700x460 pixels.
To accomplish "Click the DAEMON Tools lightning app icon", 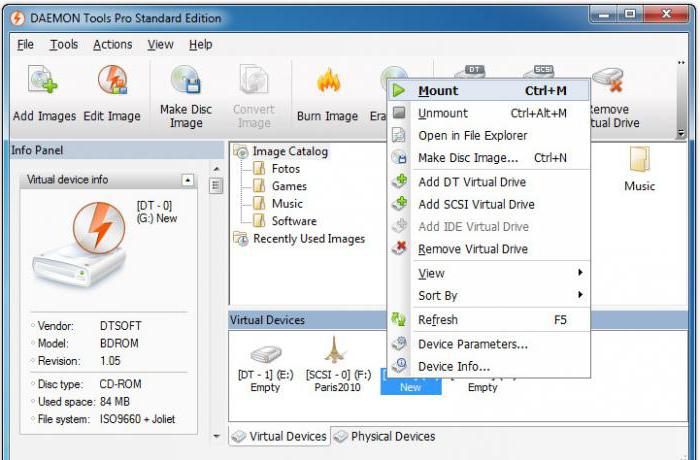I will tap(18, 18).
